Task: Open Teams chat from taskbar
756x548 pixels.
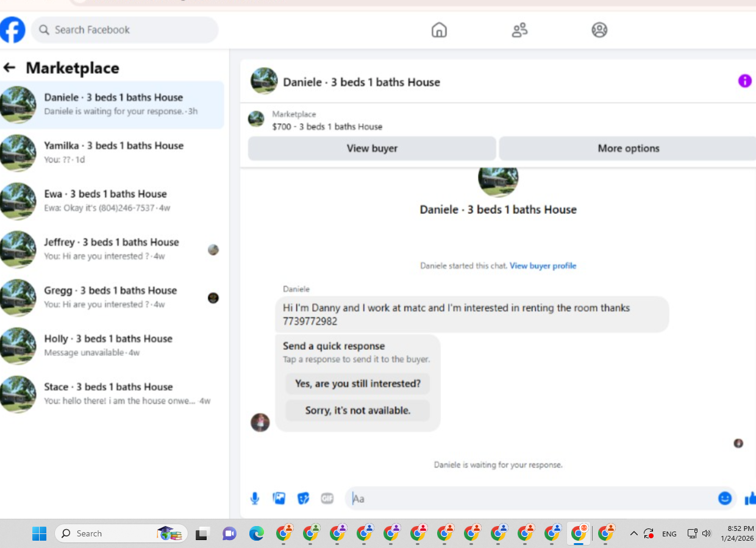Action: click(229, 534)
